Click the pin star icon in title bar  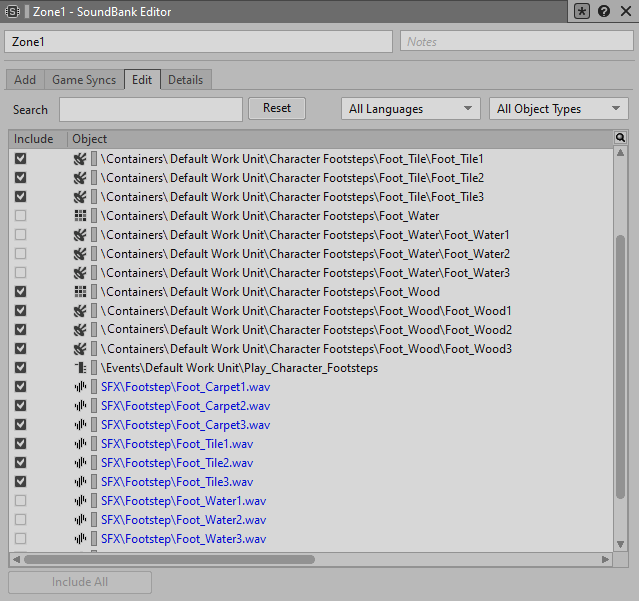(583, 11)
